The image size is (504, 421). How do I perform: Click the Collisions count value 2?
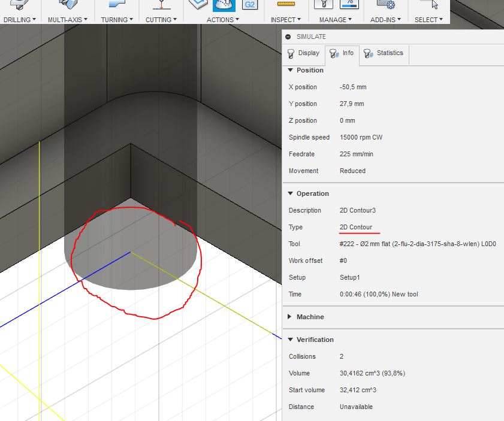342,356
